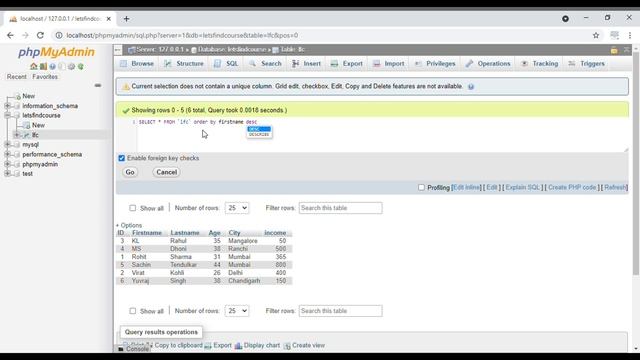The height and width of the screenshot is (360, 640).
Task: Check the upper Show all checkbox
Action: click(x=133, y=208)
